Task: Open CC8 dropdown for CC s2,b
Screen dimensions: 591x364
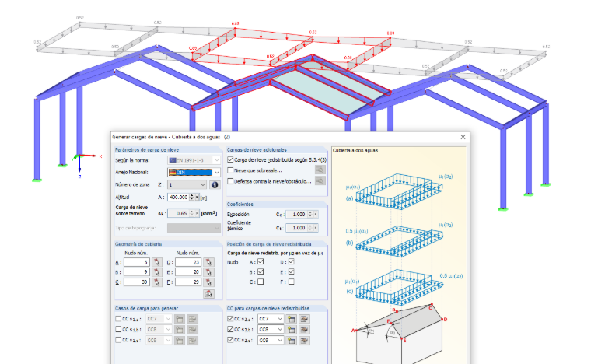Action: tap(271, 329)
